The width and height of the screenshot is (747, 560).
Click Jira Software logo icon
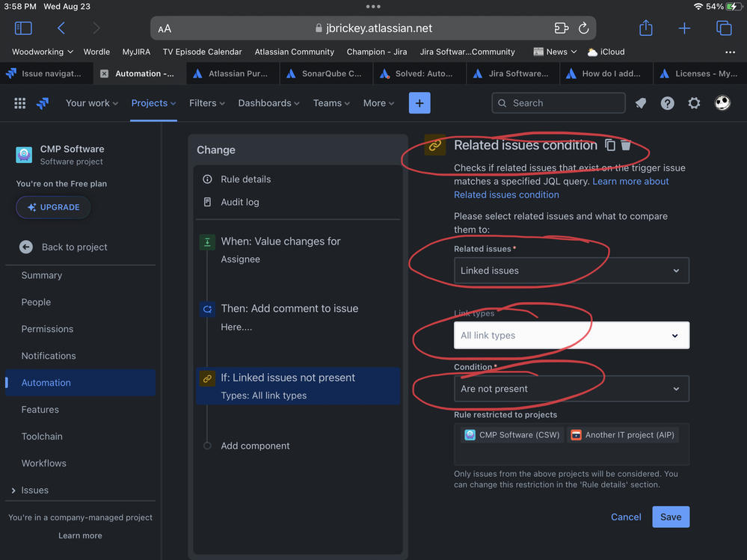tap(43, 103)
